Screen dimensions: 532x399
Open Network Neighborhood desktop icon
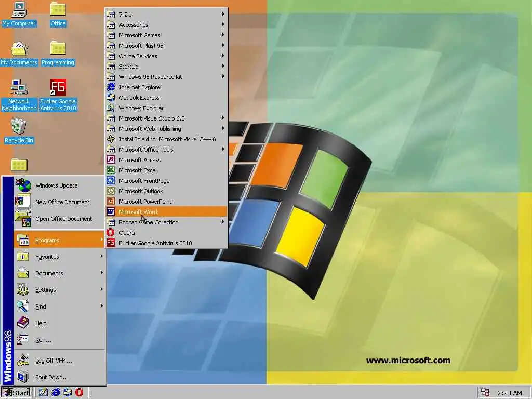tap(19, 95)
